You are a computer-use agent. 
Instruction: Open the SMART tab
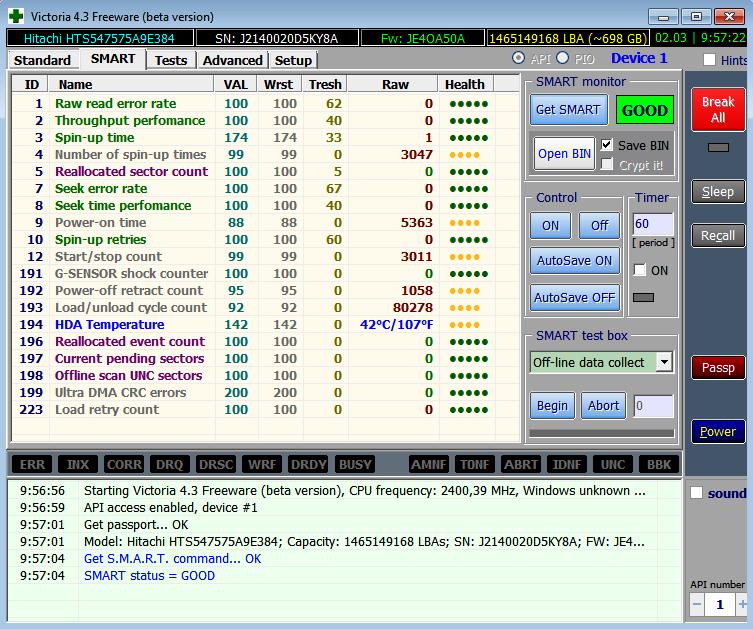pos(113,59)
